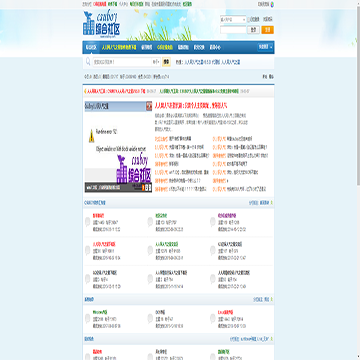The height and width of the screenshot is (360, 360).
Task: Open the Windows forum speech bubble icon
Action: click(x=87, y=319)
